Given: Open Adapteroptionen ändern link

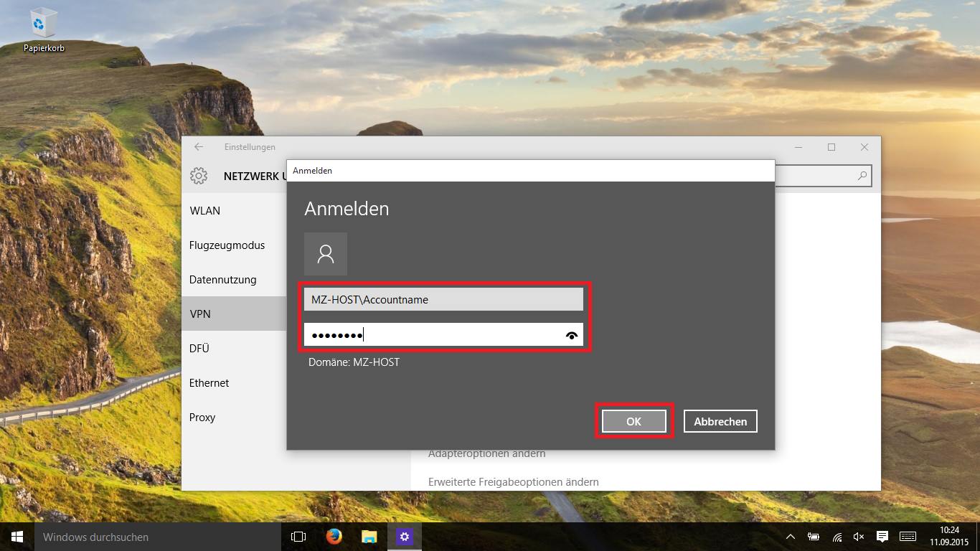Looking at the screenshot, I should (486, 454).
